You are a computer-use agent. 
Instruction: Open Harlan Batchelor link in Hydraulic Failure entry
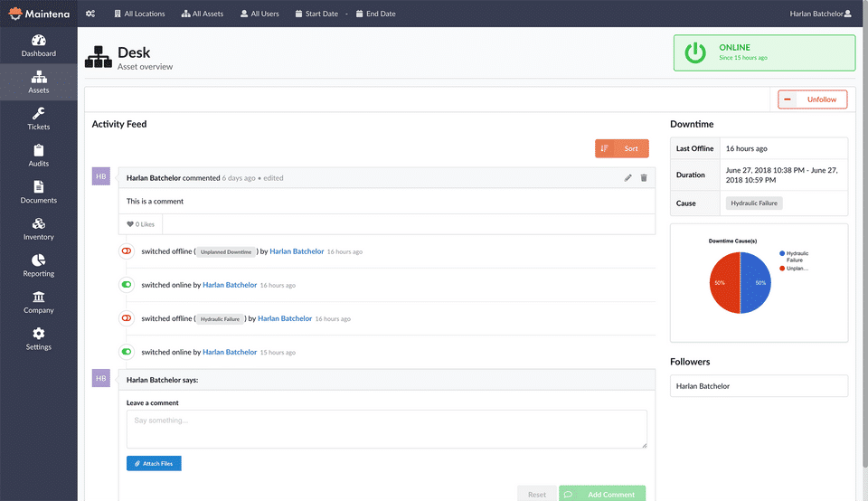click(x=285, y=318)
